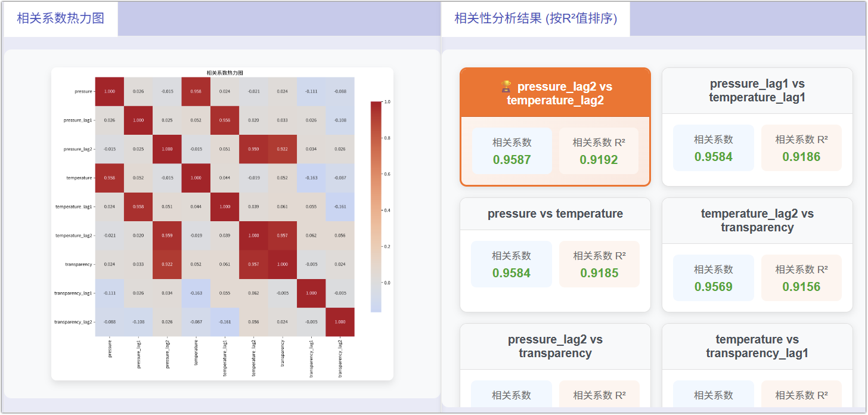Click the 0.958 cell in the pressure_lag1 row

point(225,120)
